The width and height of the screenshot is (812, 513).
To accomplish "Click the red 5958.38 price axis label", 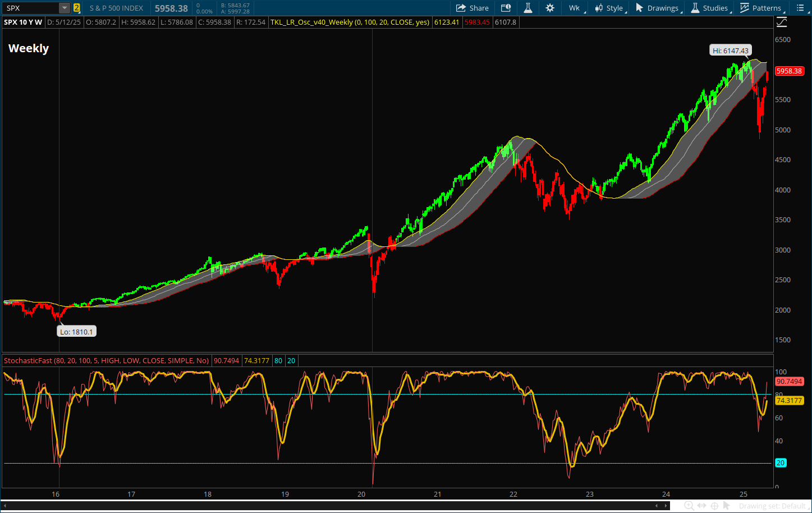I will pos(789,71).
